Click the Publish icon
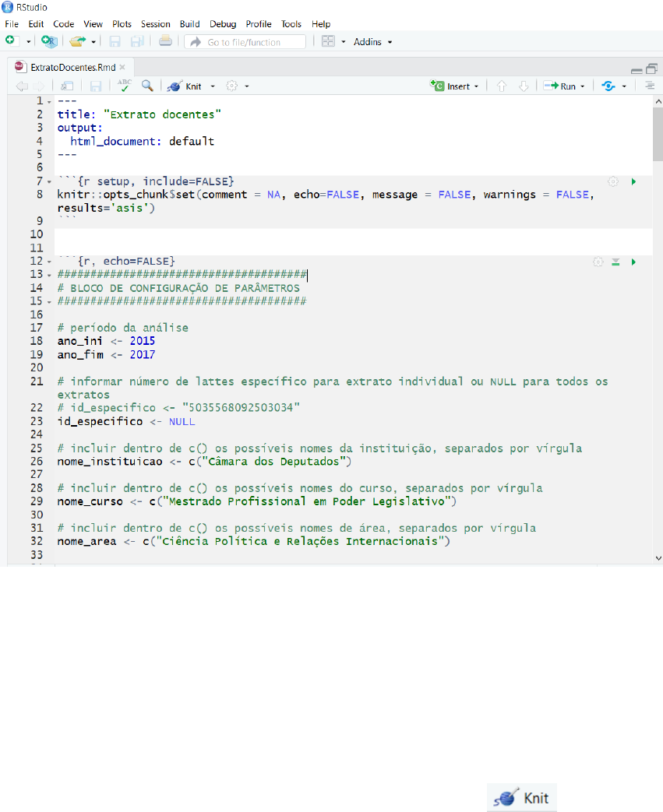 point(608,86)
